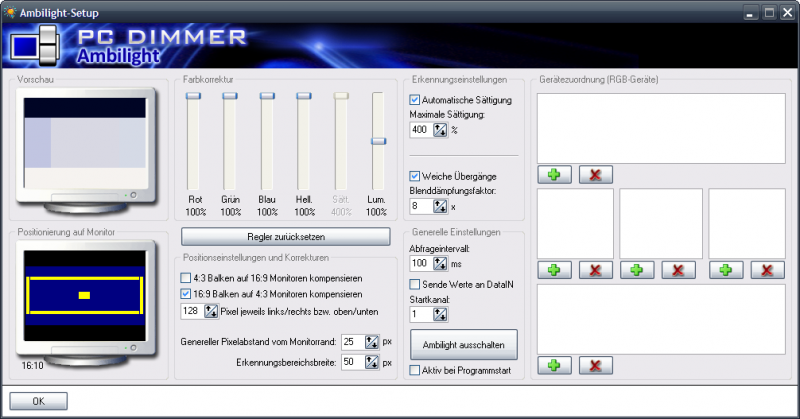This screenshot has height=419, width=800.
Task: Click the Positionierung auf Monitor preview
Action: (x=86, y=304)
